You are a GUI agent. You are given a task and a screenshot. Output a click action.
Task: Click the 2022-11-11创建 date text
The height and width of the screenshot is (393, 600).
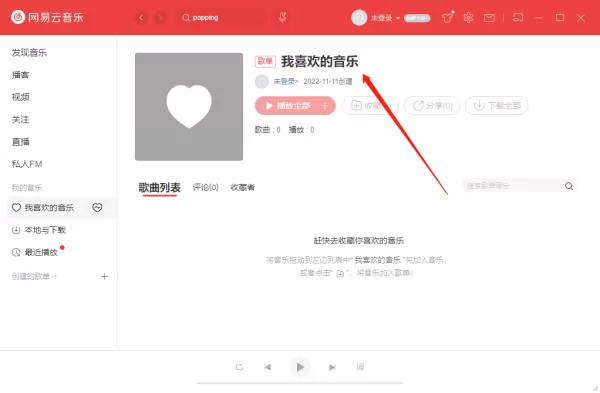328,82
